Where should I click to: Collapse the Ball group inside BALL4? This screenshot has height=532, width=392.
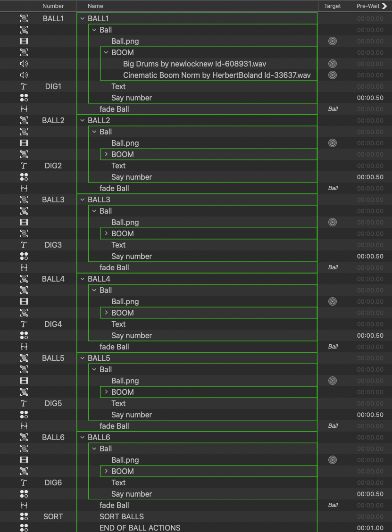point(94,290)
